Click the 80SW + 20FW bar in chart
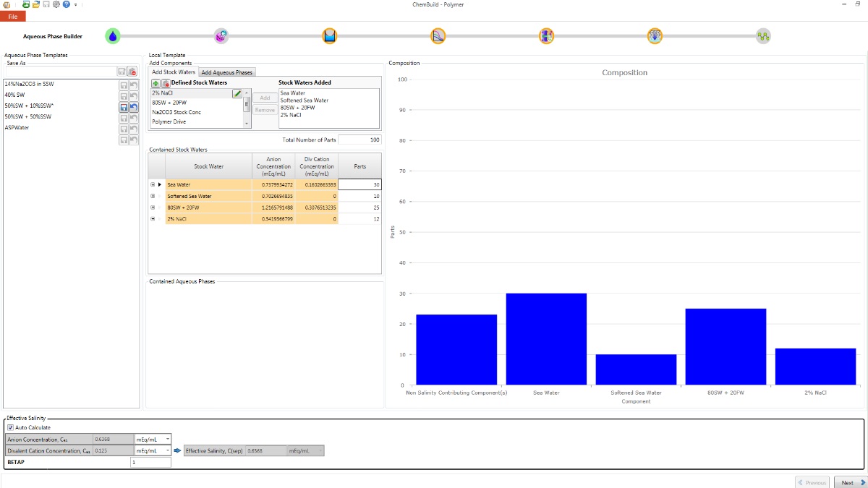The image size is (868, 488). pos(726,346)
